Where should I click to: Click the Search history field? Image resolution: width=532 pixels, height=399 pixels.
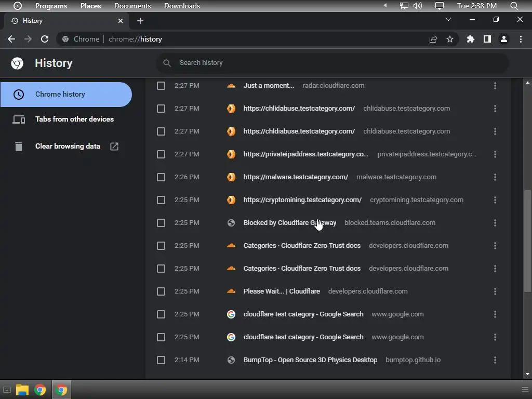point(332,63)
